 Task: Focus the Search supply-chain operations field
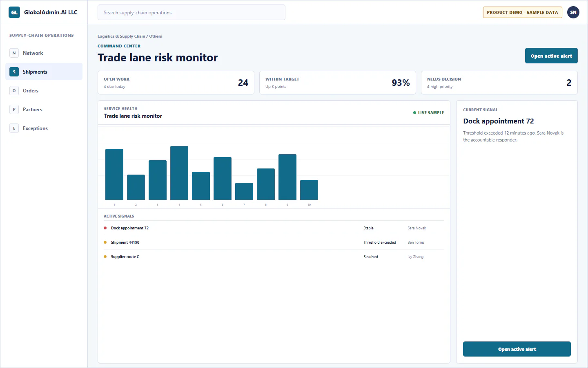(x=192, y=12)
